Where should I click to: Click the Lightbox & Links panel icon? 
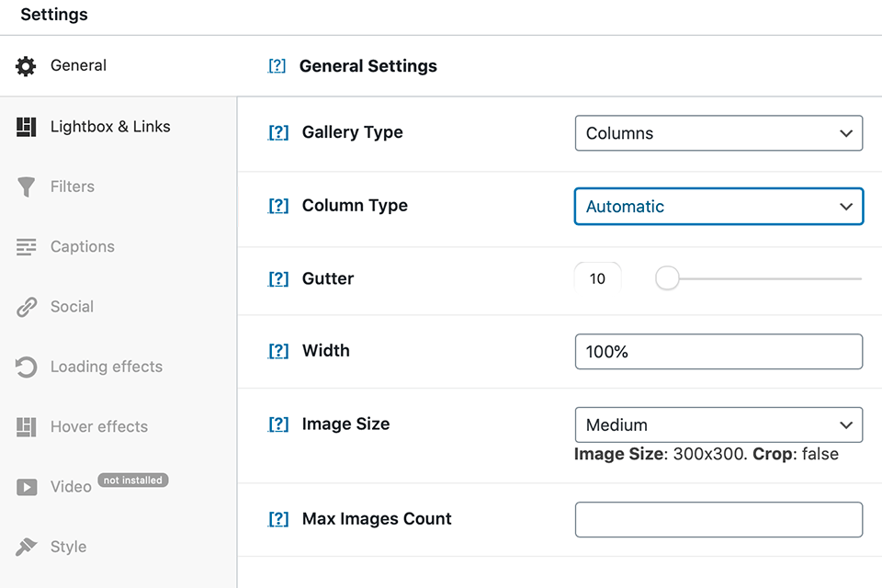pos(25,126)
